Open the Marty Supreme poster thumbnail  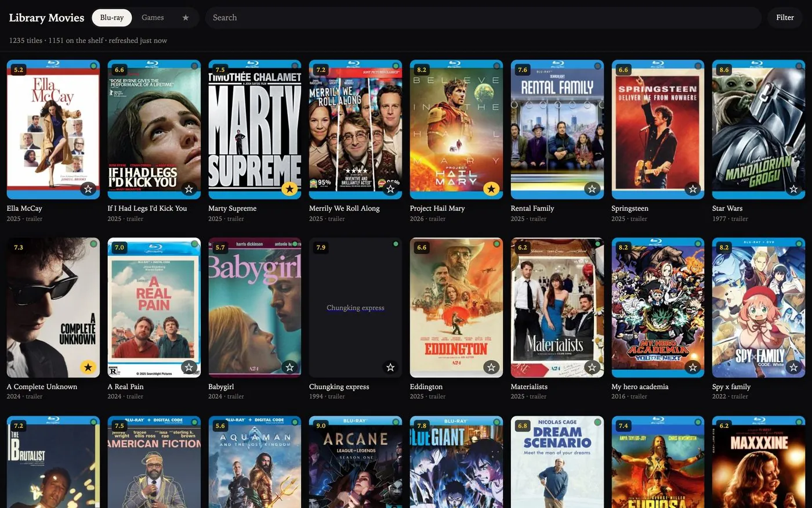pos(255,129)
